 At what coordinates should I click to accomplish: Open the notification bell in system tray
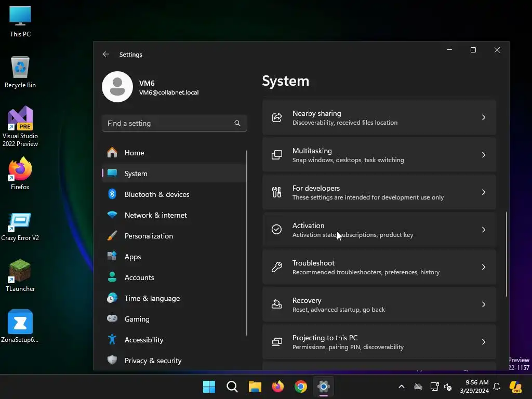tap(497, 387)
